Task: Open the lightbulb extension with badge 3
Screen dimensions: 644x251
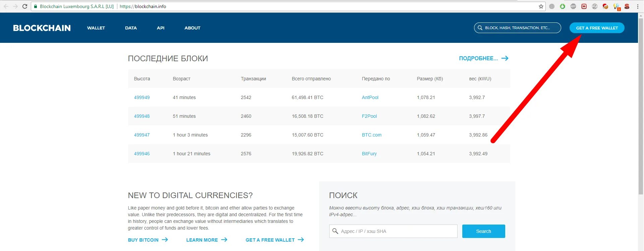Action: pyautogui.click(x=617, y=7)
